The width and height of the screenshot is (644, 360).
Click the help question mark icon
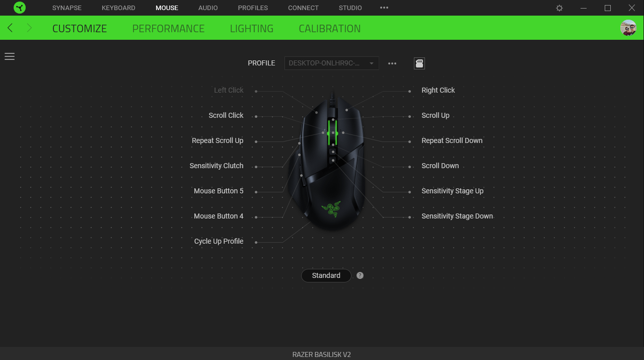(360, 275)
